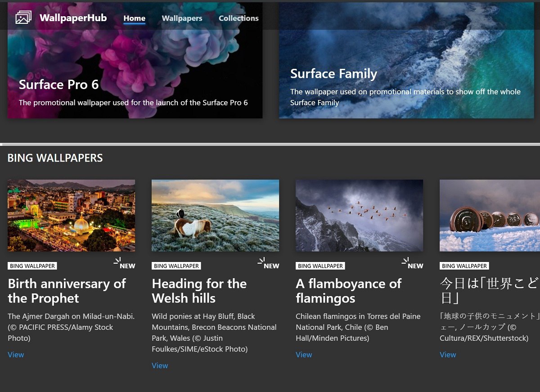
Task: Open the Welsh ponies wallpaper thumbnail
Action: [x=215, y=216]
